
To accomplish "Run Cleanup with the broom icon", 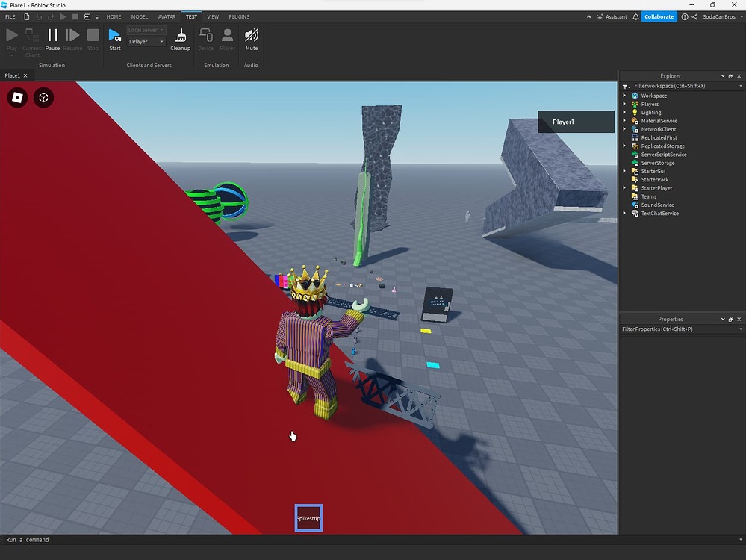I will pos(180,36).
